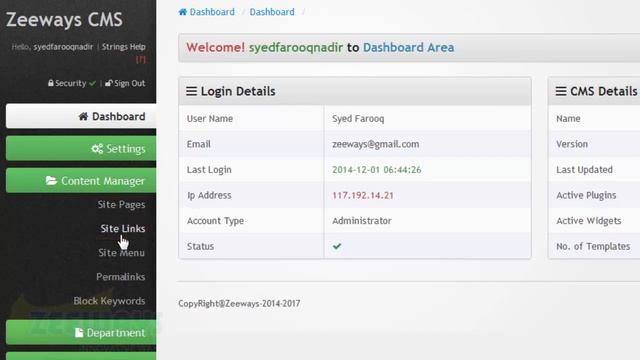
Task: Open Block Keywords submenu item
Action: (x=109, y=301)
